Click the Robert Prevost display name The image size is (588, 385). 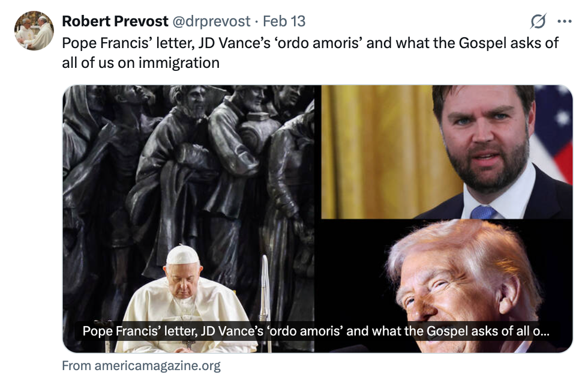pyautogui.click(x=115, y=21)
